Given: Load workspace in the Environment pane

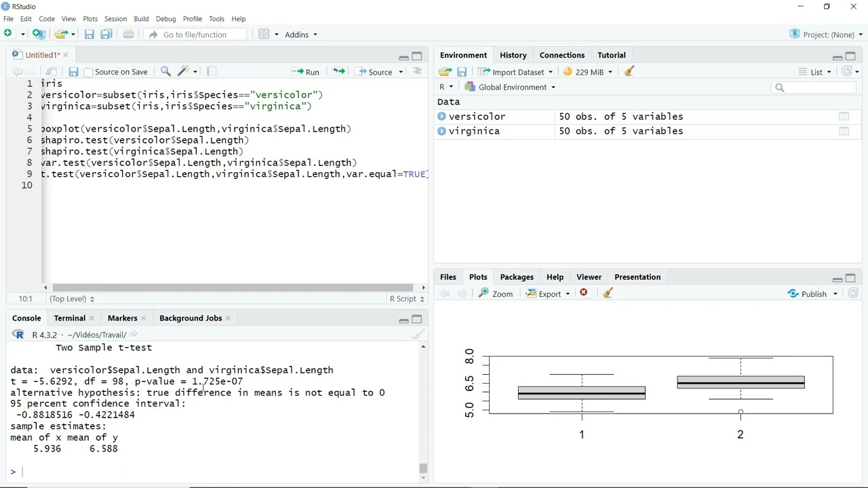Looking at the screenshot, I should (445, 72).
